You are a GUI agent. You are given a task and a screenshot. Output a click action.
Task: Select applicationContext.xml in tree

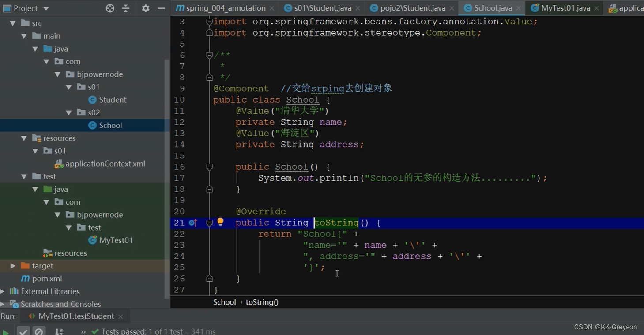click(x=105, y=164)
